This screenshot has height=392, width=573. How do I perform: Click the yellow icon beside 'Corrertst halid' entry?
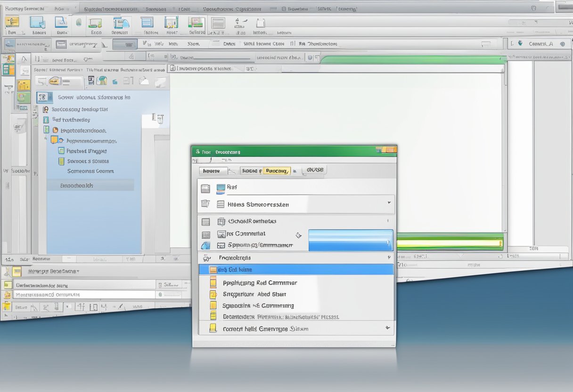click(x=213, y=328)
